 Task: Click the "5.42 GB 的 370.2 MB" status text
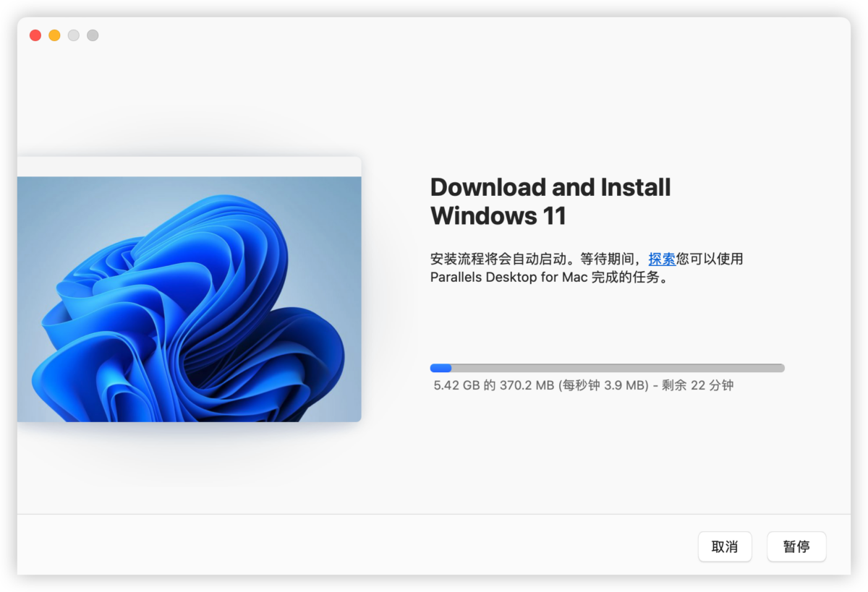coord(493,385)
